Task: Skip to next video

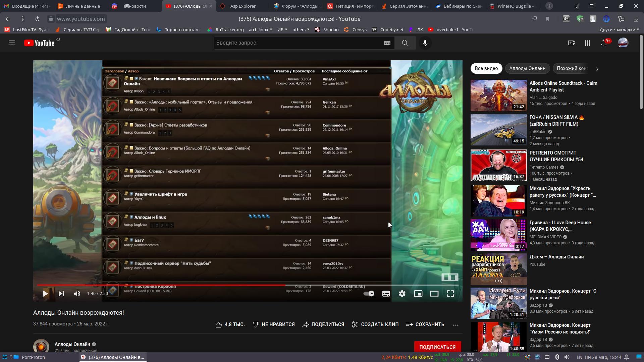Action: (x=61, y=294)
